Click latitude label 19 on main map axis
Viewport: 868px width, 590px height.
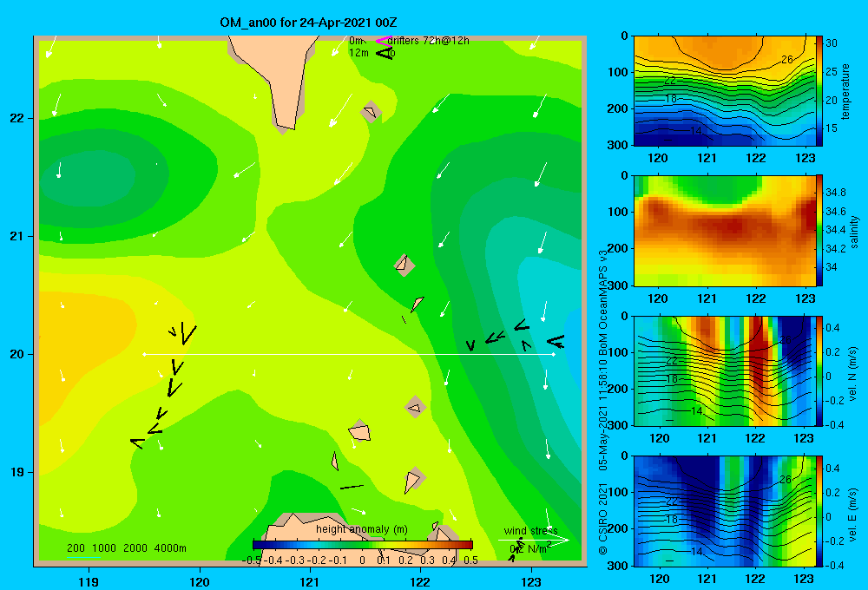tap(16, 472)
